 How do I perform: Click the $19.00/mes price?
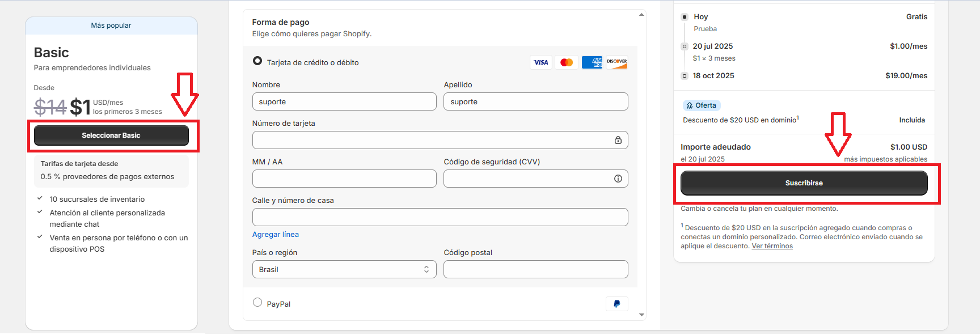coord(906,76)
